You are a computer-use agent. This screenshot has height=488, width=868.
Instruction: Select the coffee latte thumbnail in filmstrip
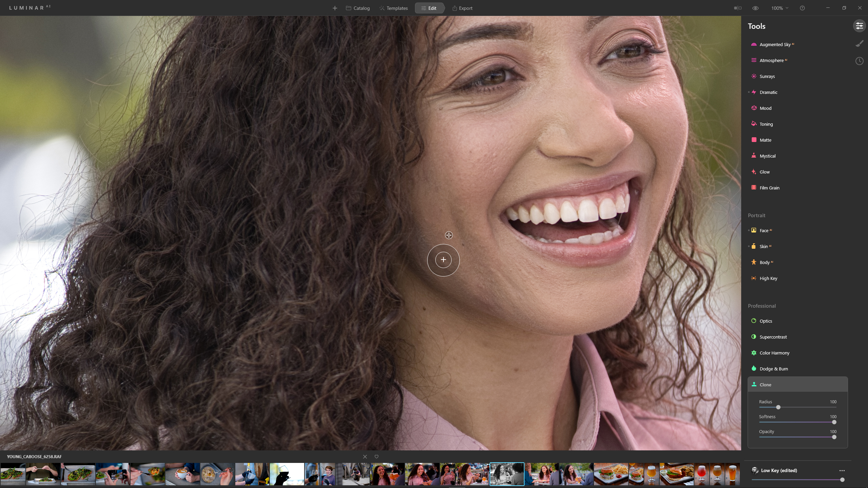click(x=182, y=474)
